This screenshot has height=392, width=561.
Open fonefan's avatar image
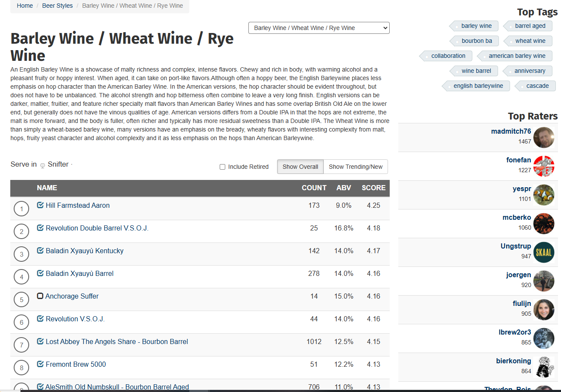click(544, 166)
